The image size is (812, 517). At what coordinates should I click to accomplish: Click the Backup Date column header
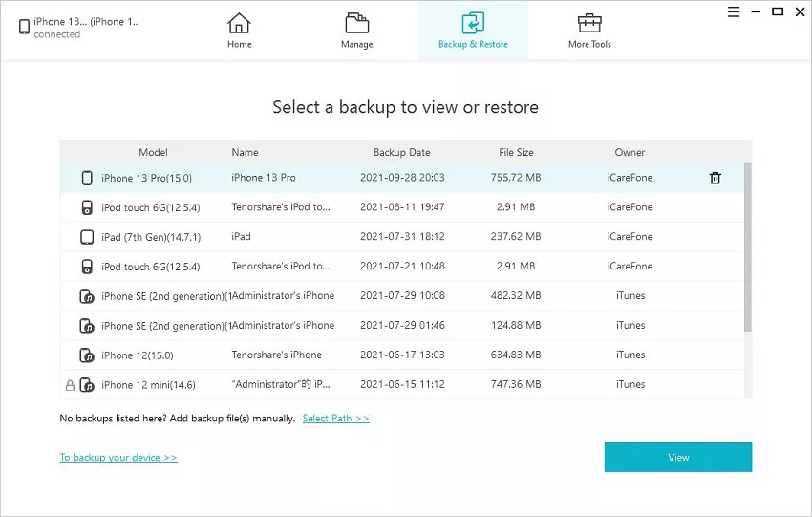(x=401, y=152)
